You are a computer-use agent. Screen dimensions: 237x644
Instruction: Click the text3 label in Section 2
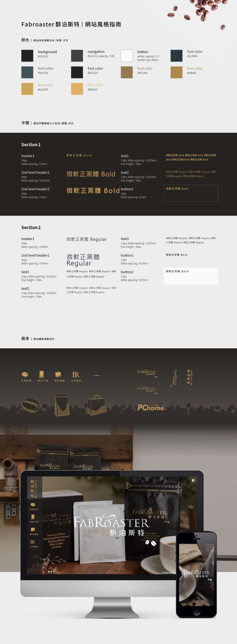click(x=125, y=239)
